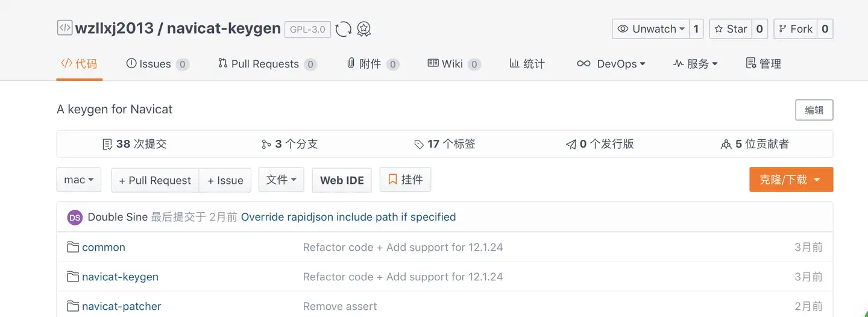Switch to the Issues tab

coord(157,64)
